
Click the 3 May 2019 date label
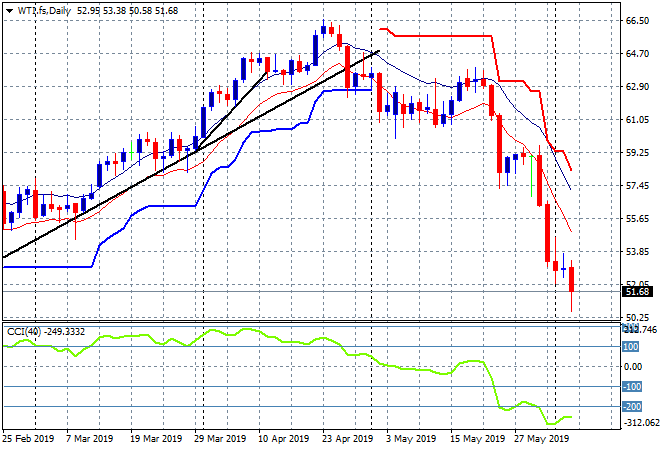pyautogui.click(x=411, y=439)
